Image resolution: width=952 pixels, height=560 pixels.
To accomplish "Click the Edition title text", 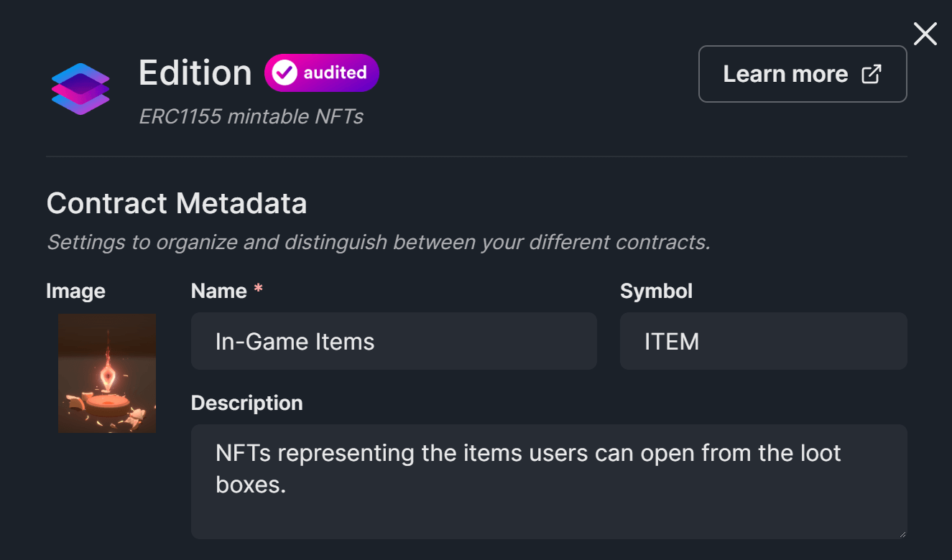I will tap(195, 72).
